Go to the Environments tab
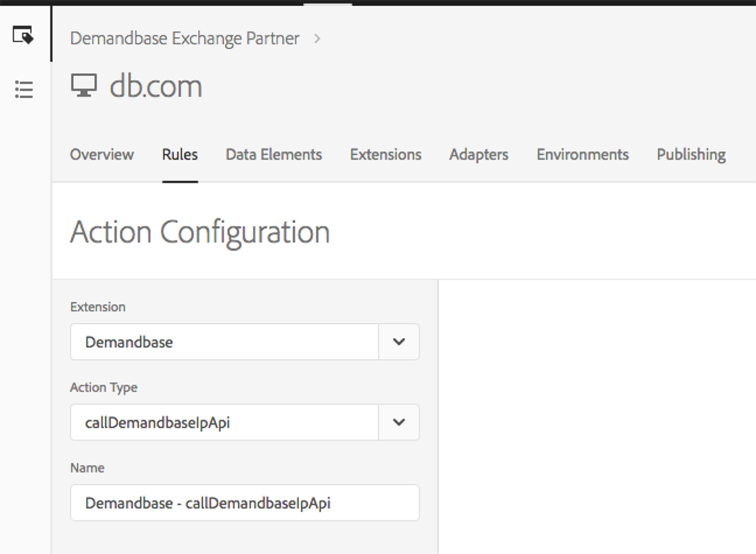This screenshot has height=554, width=756. tap(583, 154)
